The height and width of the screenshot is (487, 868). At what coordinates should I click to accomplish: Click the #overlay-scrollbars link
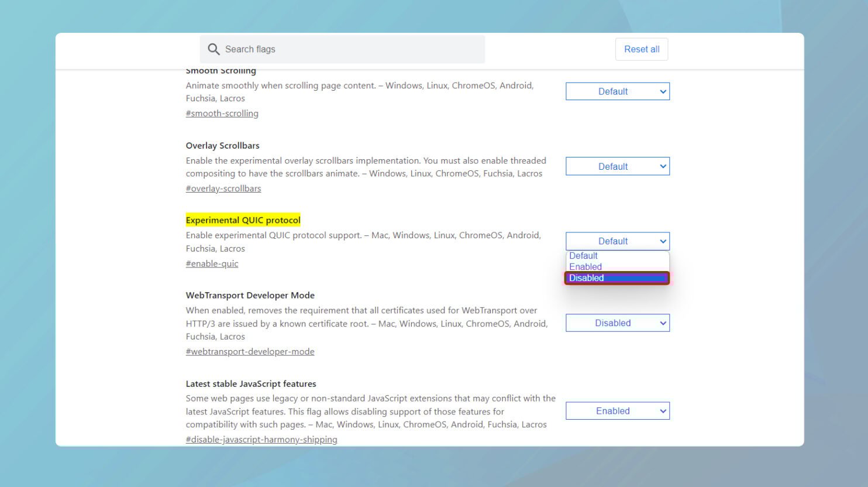223,188
